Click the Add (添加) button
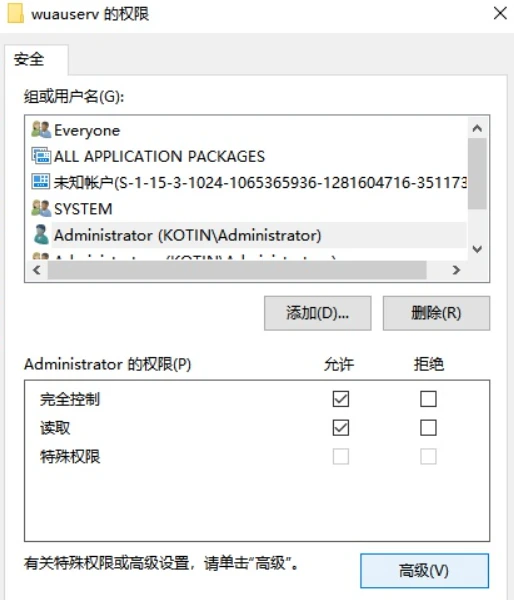The height and width of the screenshot is (600, 514). tap(318, 313)
